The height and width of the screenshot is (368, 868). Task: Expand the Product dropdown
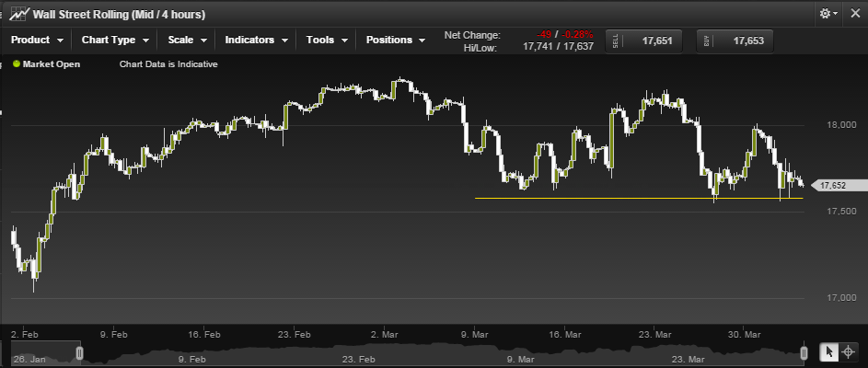click(37, 40)
